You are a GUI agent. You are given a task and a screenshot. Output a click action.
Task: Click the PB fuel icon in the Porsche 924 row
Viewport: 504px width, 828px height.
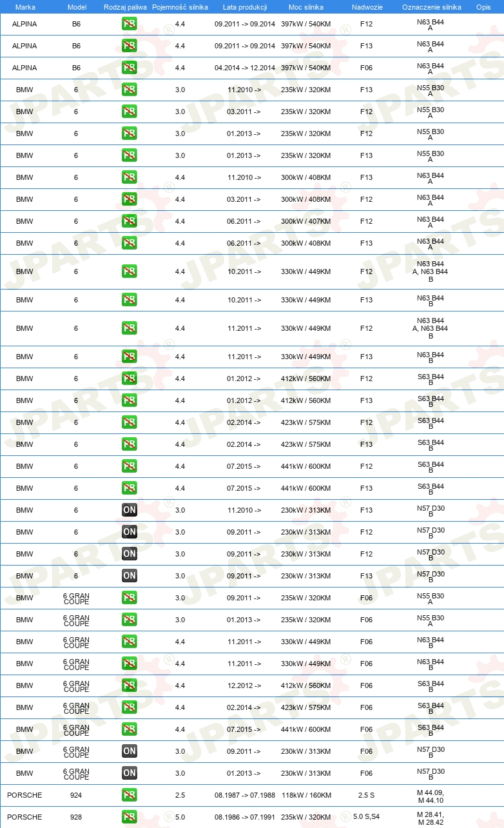click(x=130, y=796)
